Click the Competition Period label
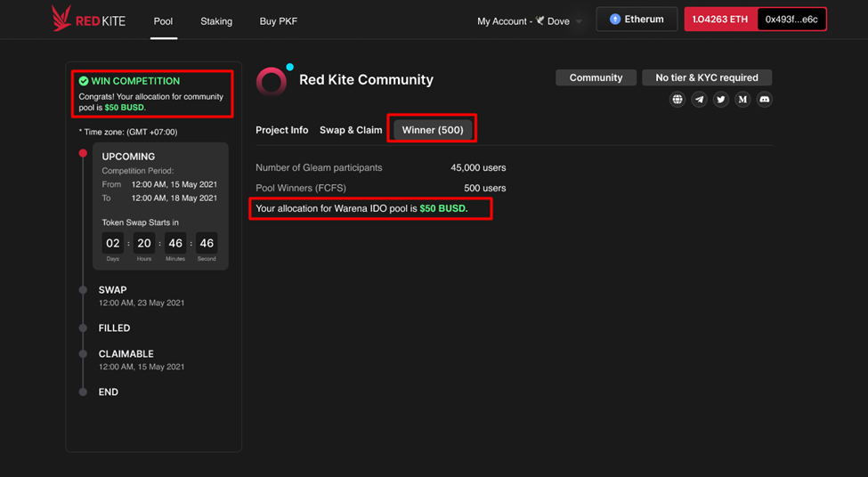 click(x=138, y=171)
